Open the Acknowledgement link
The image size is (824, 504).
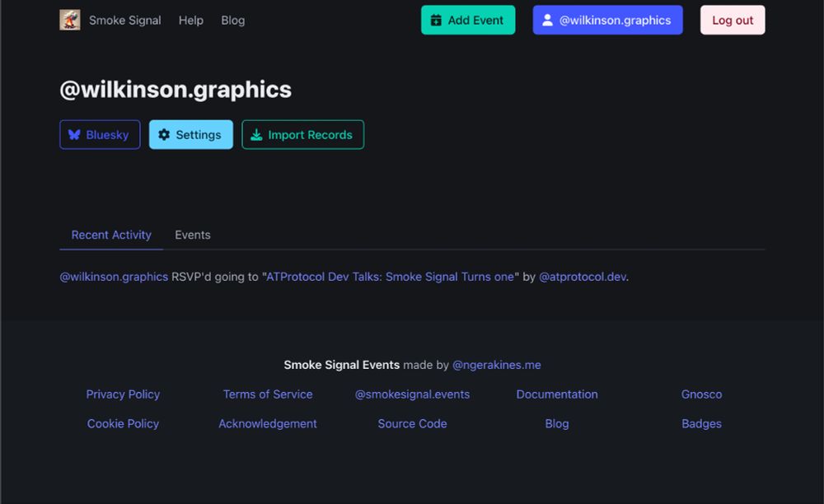coord(268,423)
